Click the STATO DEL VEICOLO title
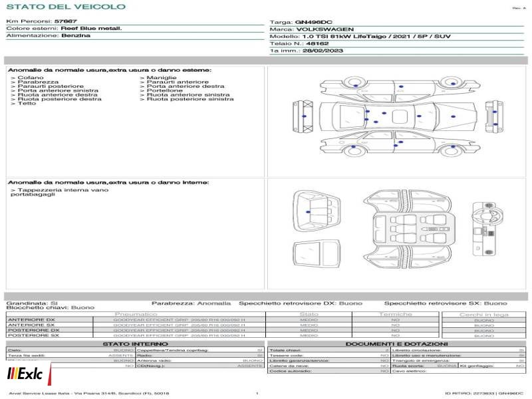 point(66,7)
